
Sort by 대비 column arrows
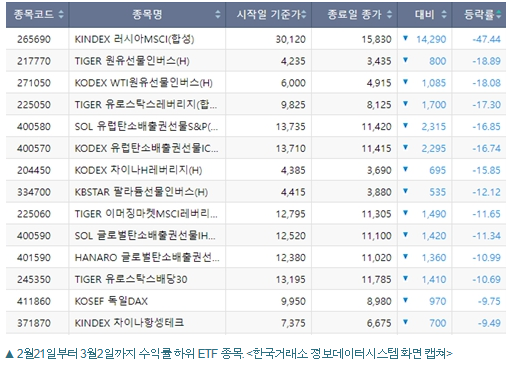click(444, 14)
